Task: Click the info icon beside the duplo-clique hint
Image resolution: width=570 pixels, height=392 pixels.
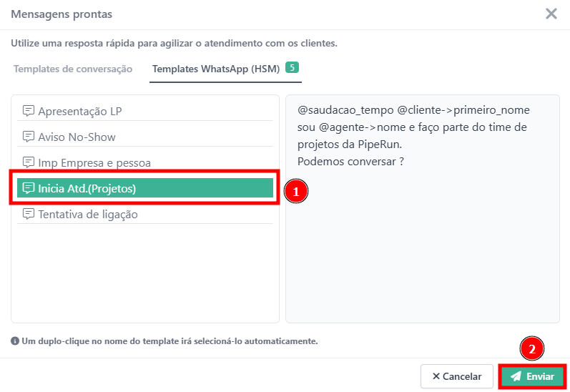Action: (15, 341)
